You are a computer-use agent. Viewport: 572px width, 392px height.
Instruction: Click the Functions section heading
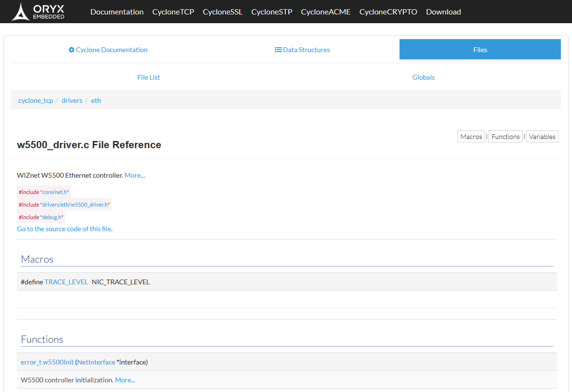click(x=42, y=339)
